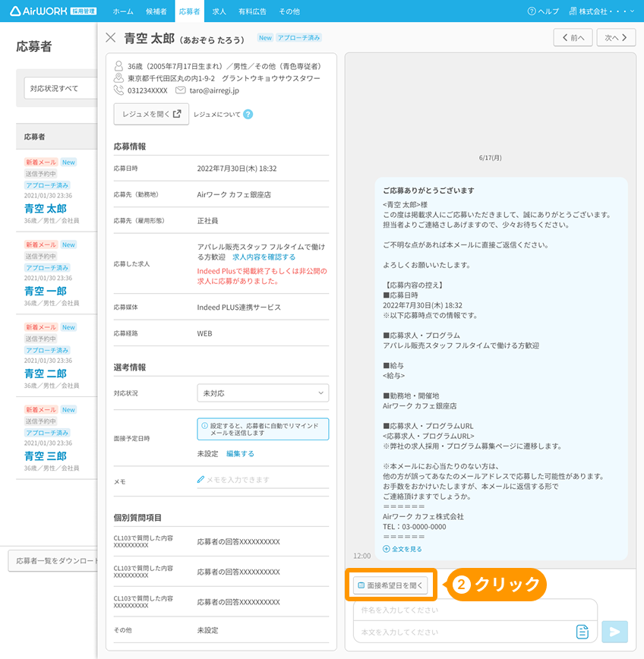This screenshot has width=644, height=659.
Task: Click the 6/17(月) date label
Action: pos(490,158)
